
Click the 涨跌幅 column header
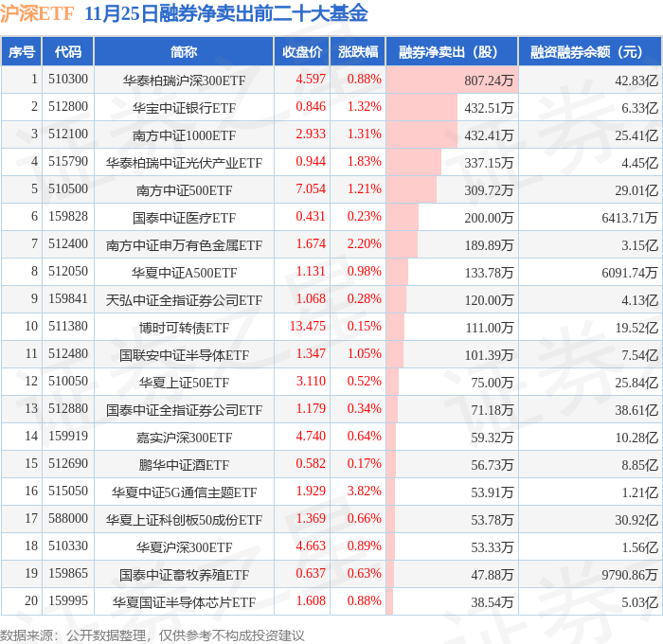coord(358,51)
